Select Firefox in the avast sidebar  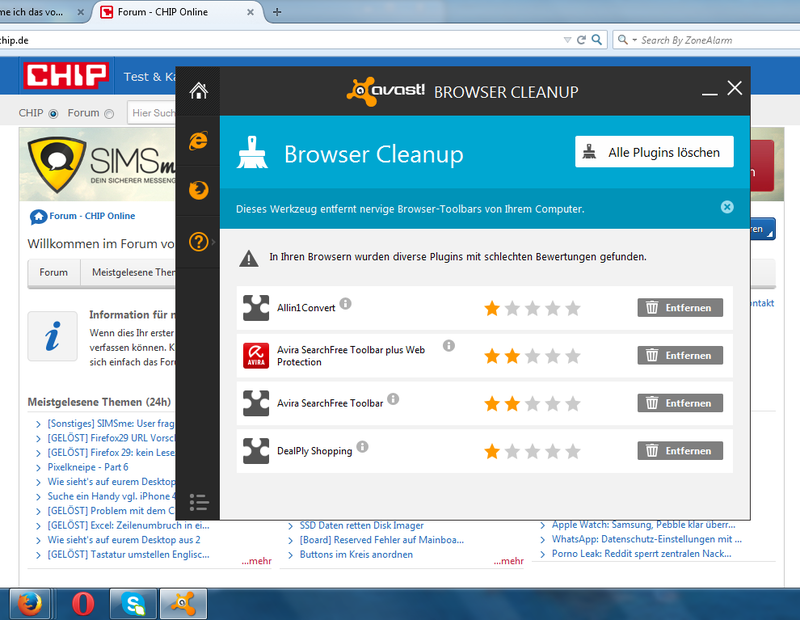[x=198, y=190]
